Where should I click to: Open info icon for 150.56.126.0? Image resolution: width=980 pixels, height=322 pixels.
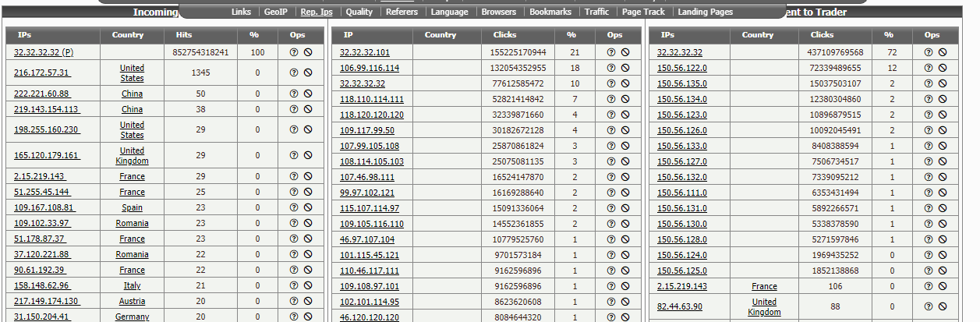click(929, 130)
